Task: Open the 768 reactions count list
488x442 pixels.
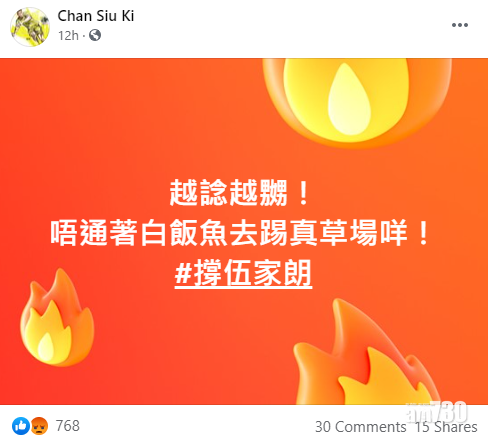Action: pos(68,426)
